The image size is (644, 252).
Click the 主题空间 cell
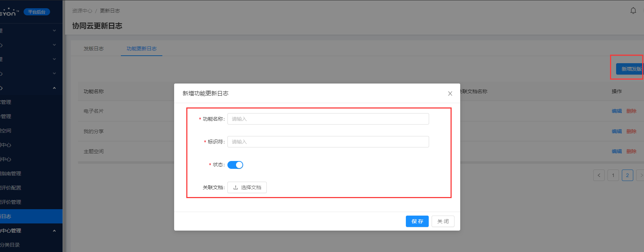tap(93, 151)
